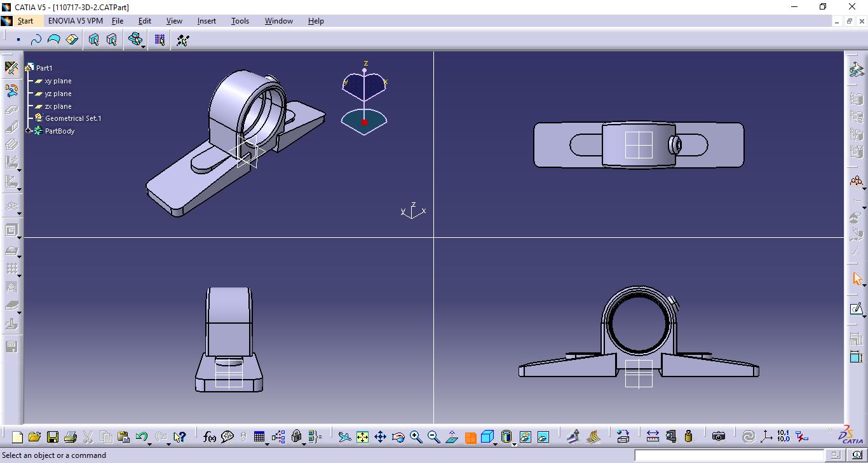
Task: Activate the Pan tool
Action: pos(380,437)
